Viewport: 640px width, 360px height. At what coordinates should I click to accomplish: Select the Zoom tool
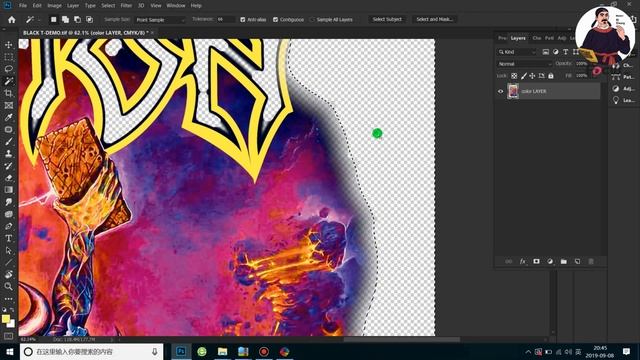pyautogui.click(x=9, y=287)
